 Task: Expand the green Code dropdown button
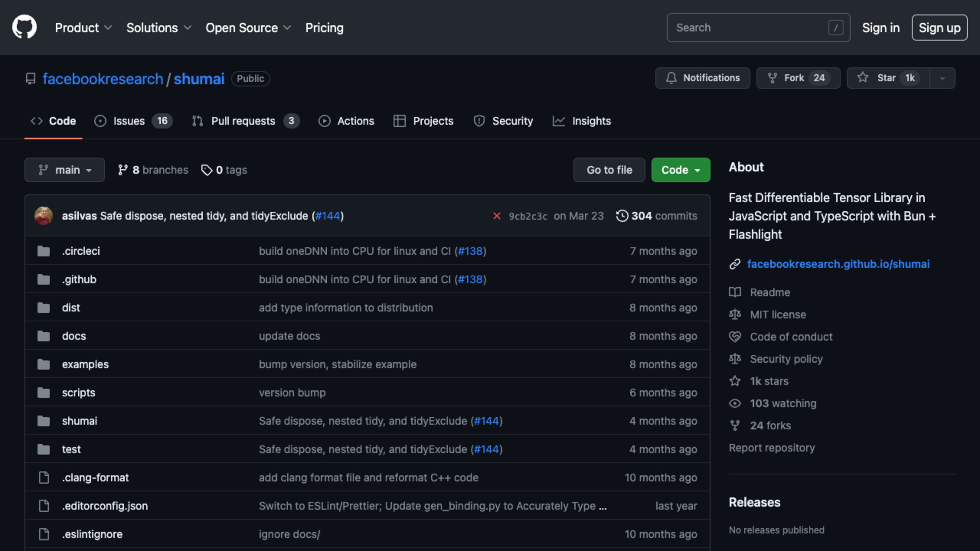(x=681, y=170)
